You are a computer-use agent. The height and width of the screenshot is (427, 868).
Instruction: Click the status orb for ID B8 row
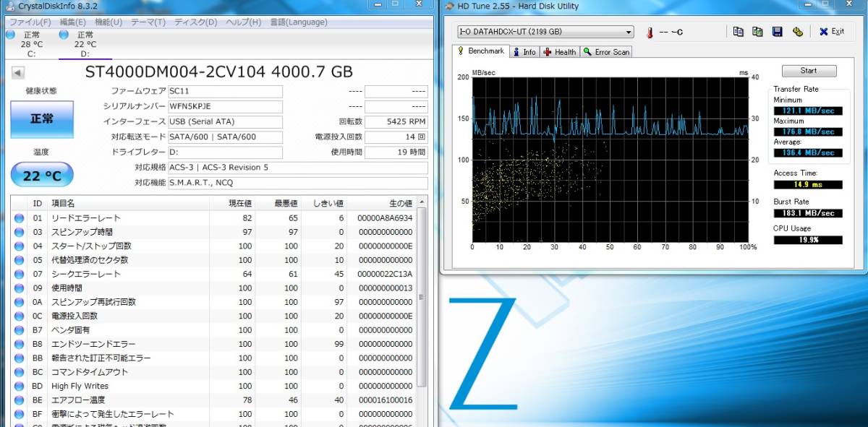coord(20,344)
